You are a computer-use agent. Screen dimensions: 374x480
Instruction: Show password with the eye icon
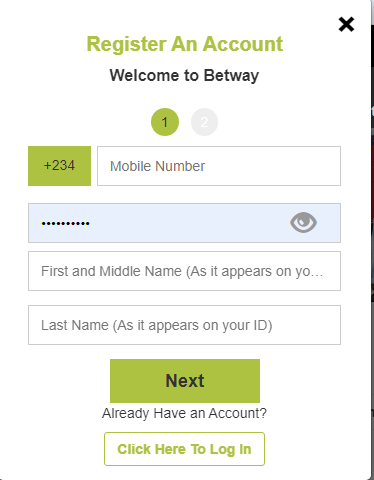(303, 222)
